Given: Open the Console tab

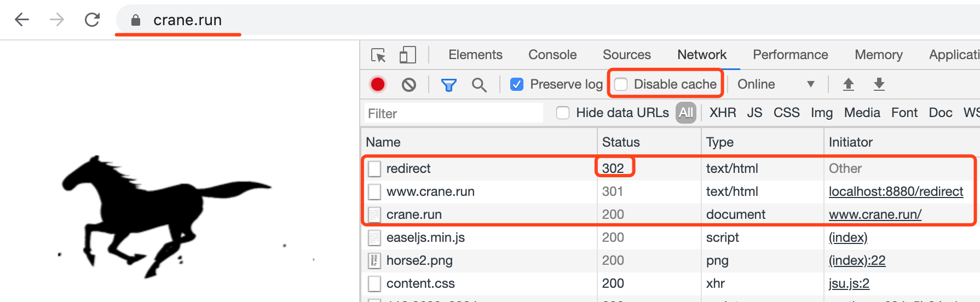Looking at the screenshot, I should (x=552, y=55).
